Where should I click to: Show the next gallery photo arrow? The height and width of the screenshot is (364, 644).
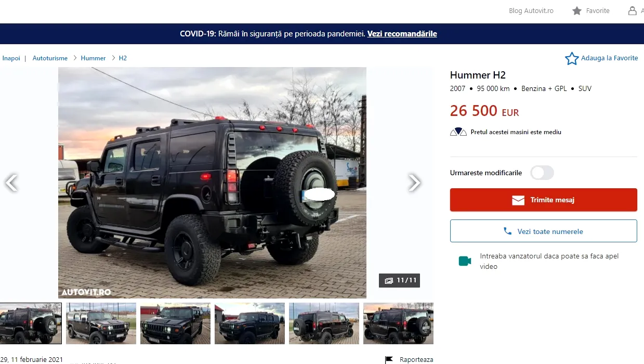point(414,183)
